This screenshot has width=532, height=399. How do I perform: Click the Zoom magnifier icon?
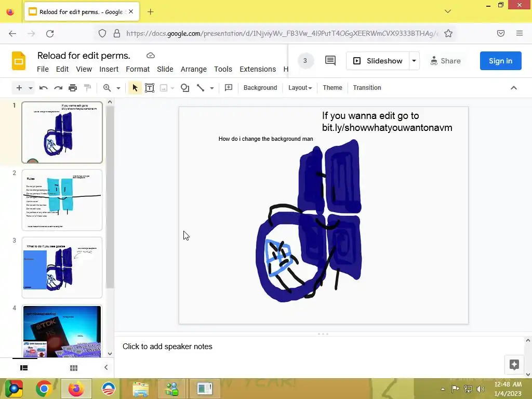pyautogui.click(x=107, y=88)
